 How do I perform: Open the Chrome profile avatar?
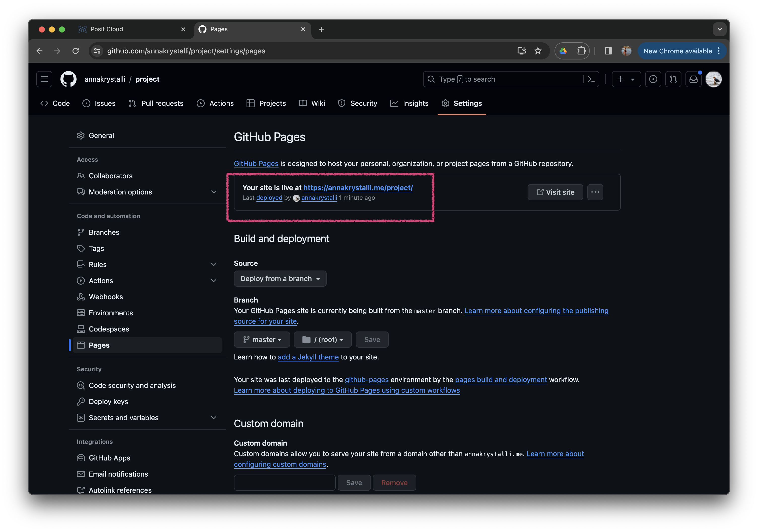pyautogui.click(x=626, y=51)
